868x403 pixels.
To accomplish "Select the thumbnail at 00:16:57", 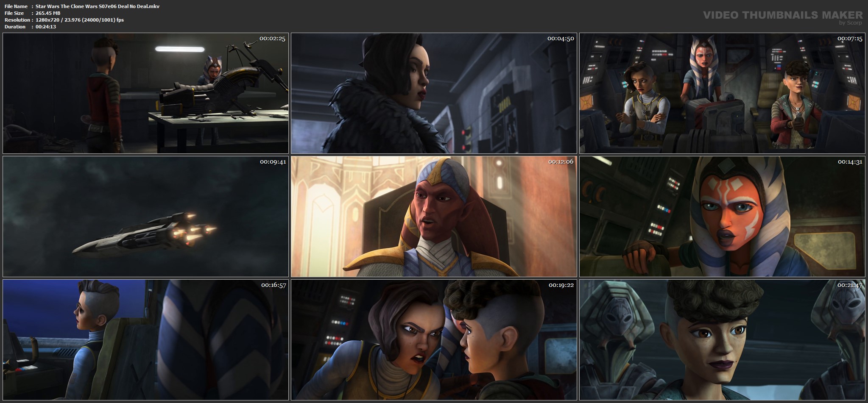I will click(145, 340).
